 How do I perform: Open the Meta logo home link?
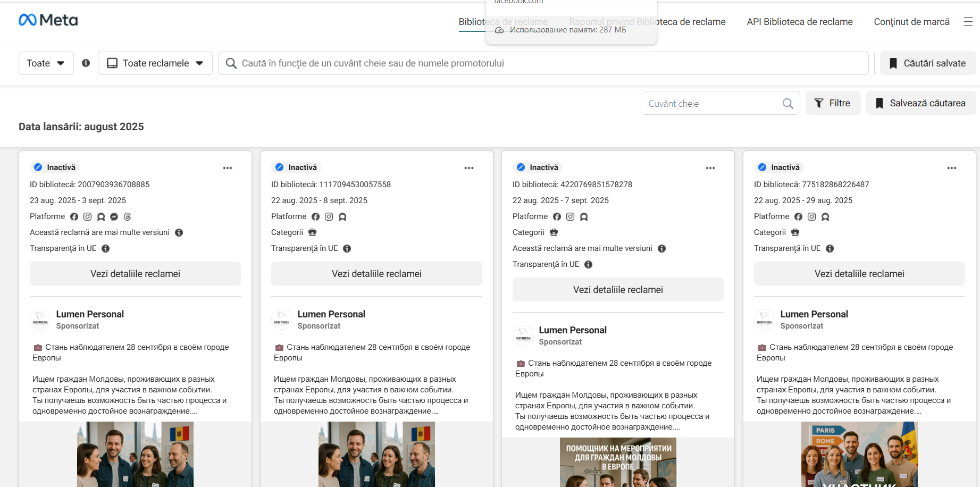48,20
